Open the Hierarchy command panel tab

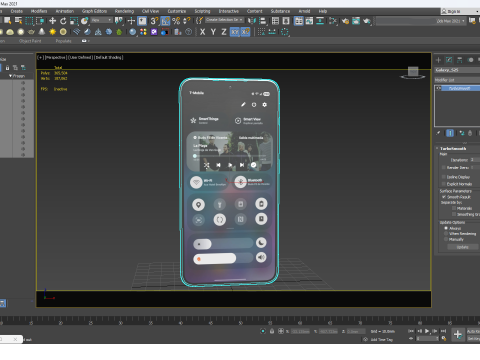point(460,60)
